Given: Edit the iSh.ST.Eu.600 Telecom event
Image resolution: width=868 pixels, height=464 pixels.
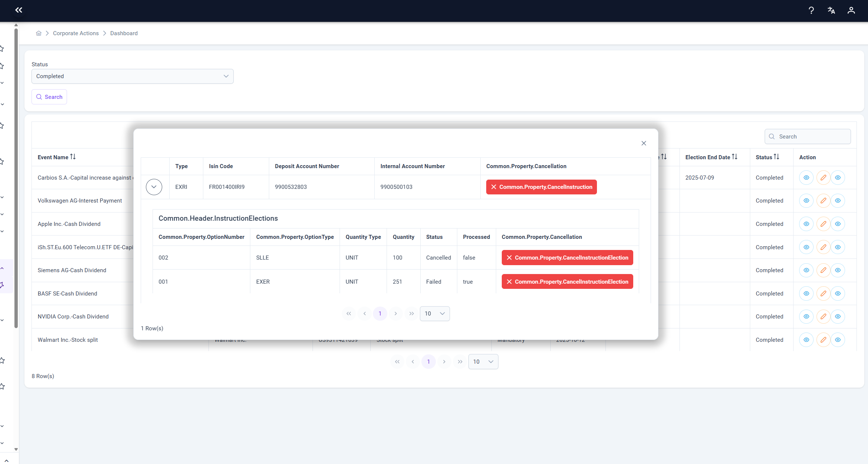Looking at the screenshot, I should pyautogui.click(x=823, y=247).
